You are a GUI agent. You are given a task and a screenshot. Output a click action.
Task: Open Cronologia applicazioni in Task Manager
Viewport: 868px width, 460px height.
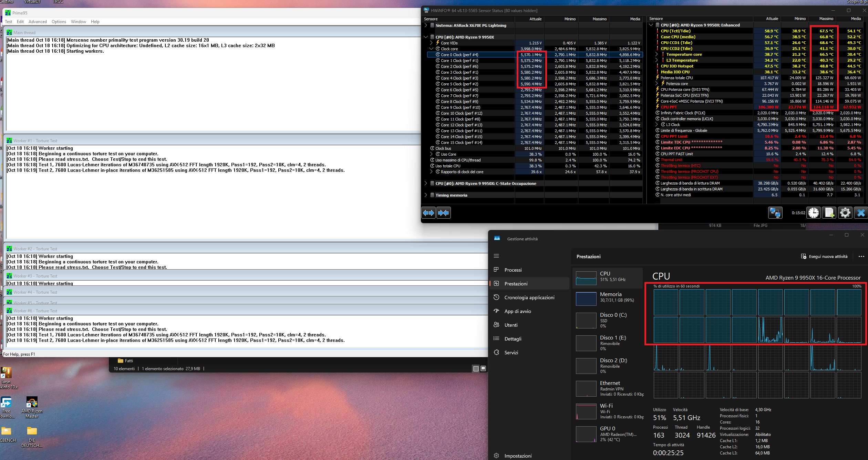click(529, 297)
